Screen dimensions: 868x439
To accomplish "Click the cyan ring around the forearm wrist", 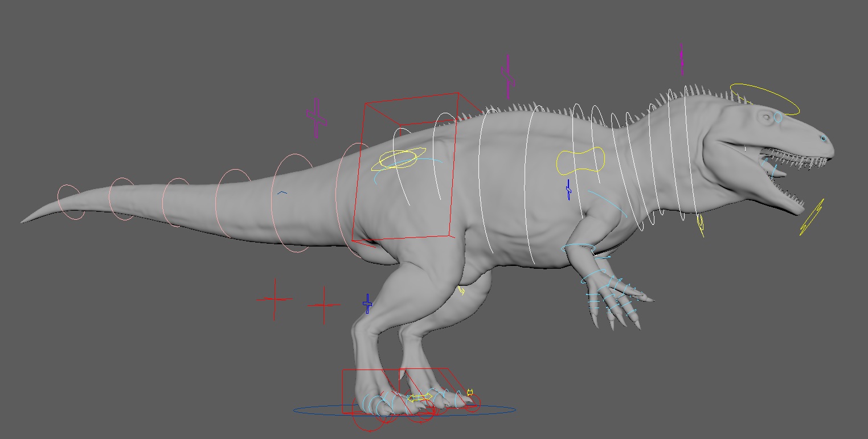I will tap(578, 248).
